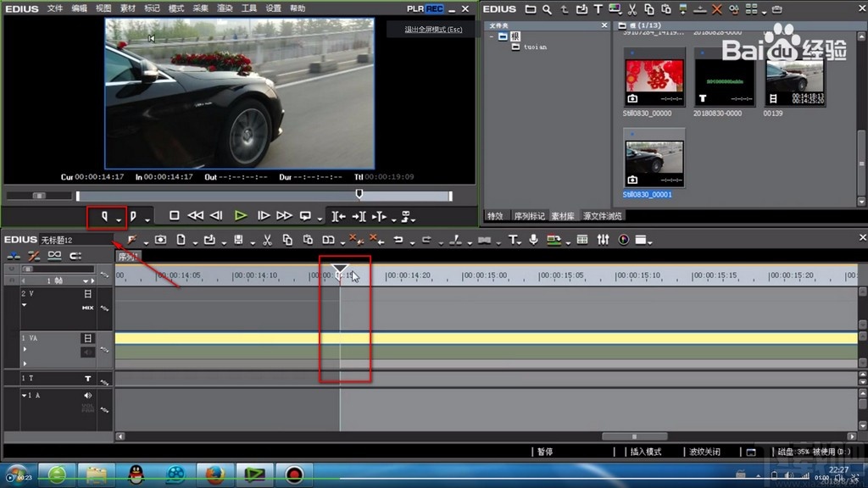This screenshot has width=868, height=488.
Task: Select the Still0830_00001 thumbnail
Action: [x=654, y=164]
